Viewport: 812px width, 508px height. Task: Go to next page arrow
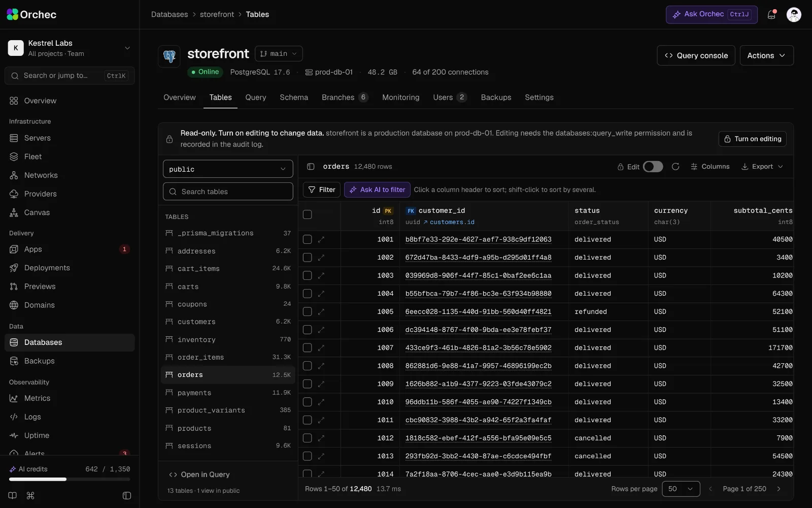[x=779, y=489]
